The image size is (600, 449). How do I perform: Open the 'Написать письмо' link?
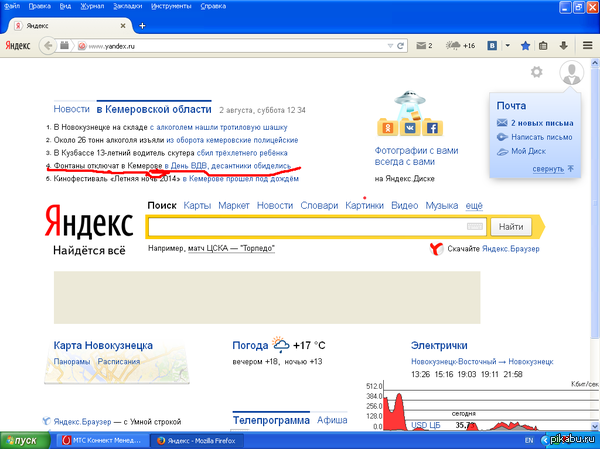coord(541,137)
